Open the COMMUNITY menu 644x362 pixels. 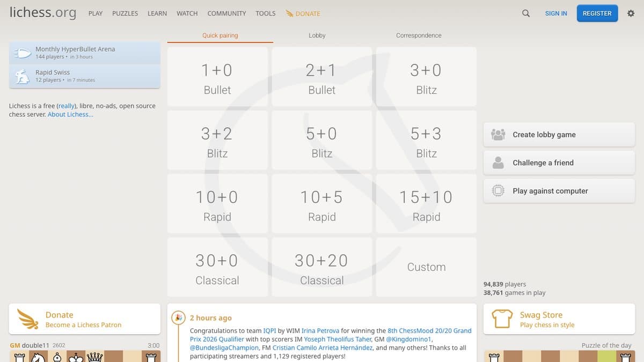pyautogui.click(x=226, y=13)
